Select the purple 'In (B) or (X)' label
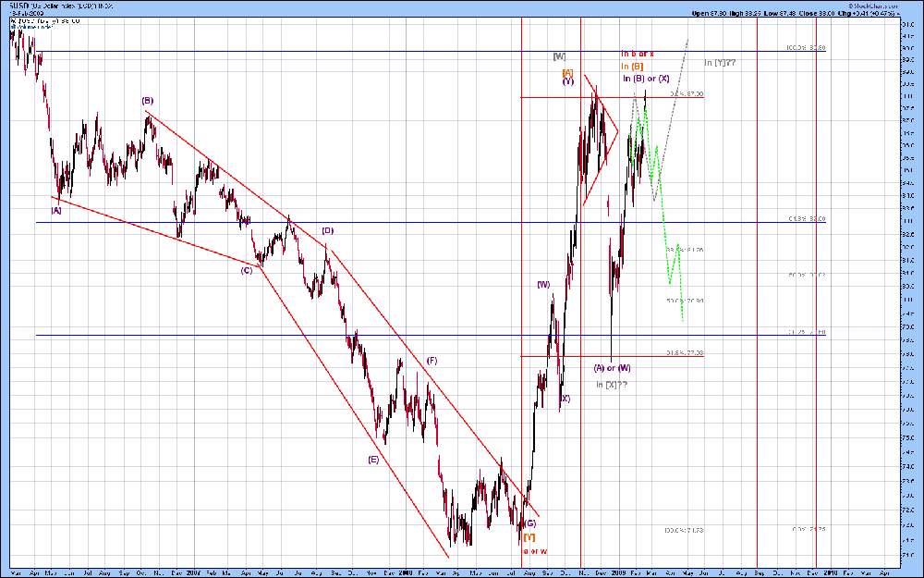 [x=647, y=79]
